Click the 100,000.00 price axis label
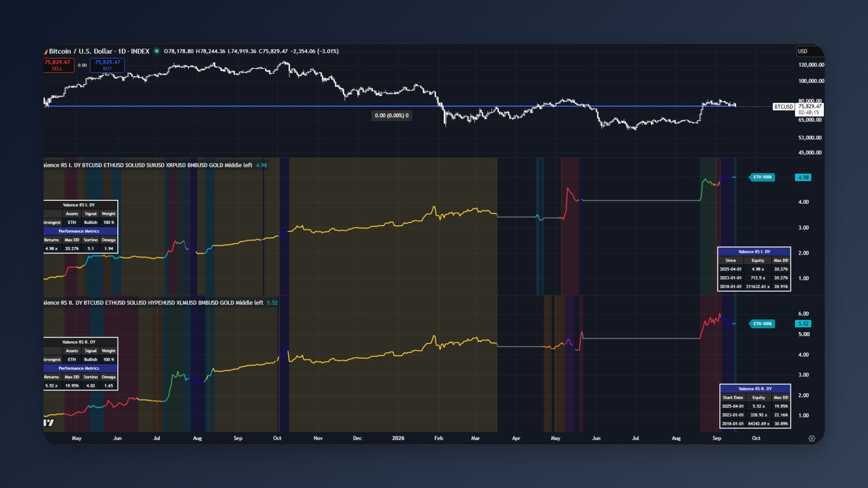Screen dimensions: 868x488 (x=811, y=81)
